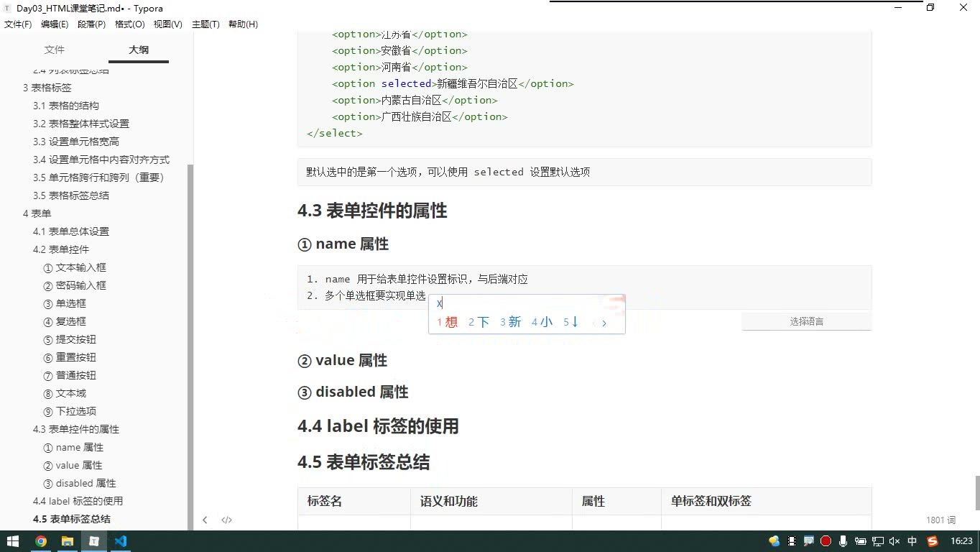Click the outline sidebar scrollbar
This screenshot has height=552, width=980.
point(190,347)
